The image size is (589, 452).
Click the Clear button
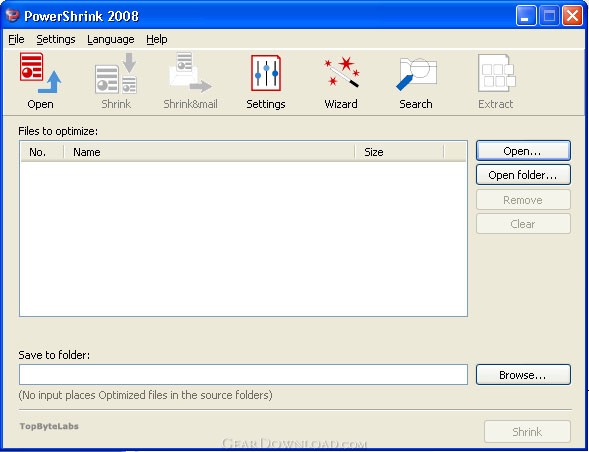(523, 224)
